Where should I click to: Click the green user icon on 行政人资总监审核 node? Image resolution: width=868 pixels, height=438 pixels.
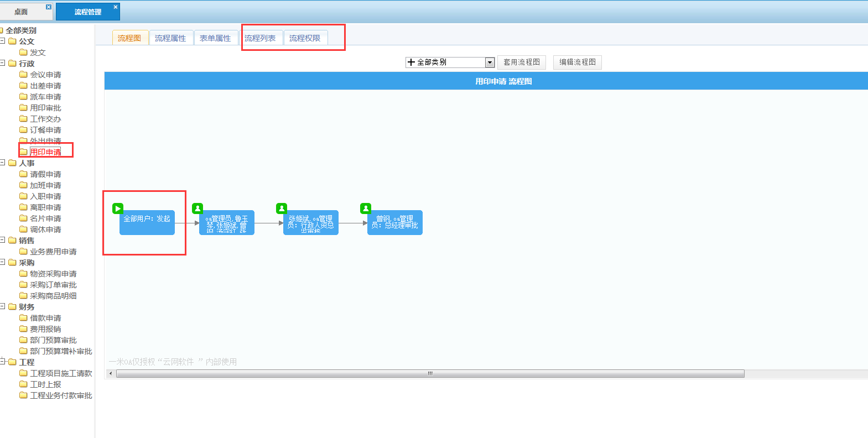click(x=282, y=208)
